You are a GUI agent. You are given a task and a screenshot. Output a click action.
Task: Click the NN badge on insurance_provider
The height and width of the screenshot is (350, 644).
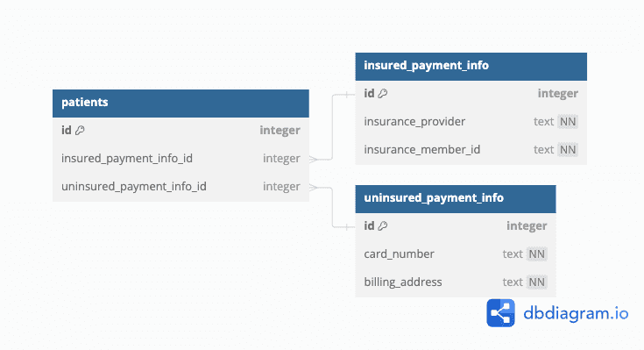pos(568,122)
